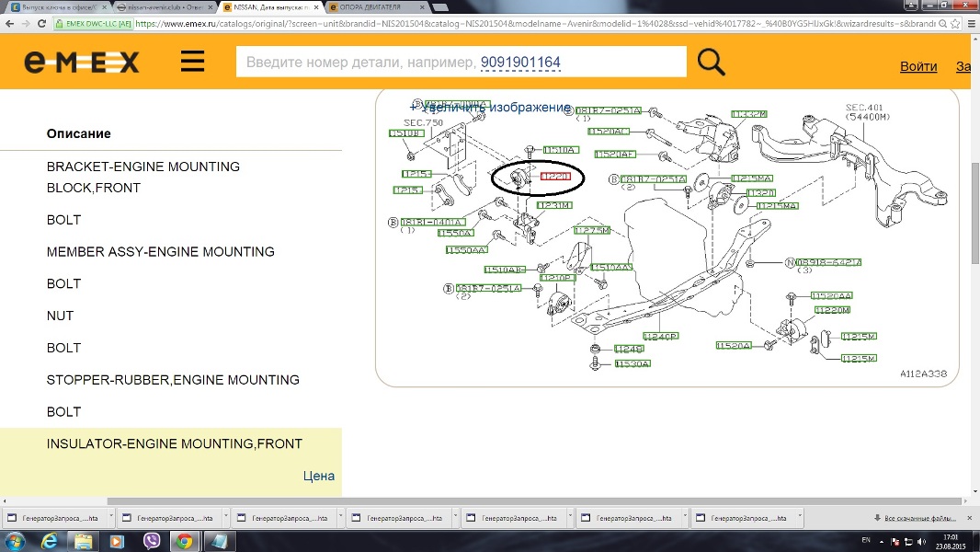Select the STOPPER-RUBBER,ENGINE MOUNTING entry
The height and width of the screenshot is (552, 980).
coord(173,379)
